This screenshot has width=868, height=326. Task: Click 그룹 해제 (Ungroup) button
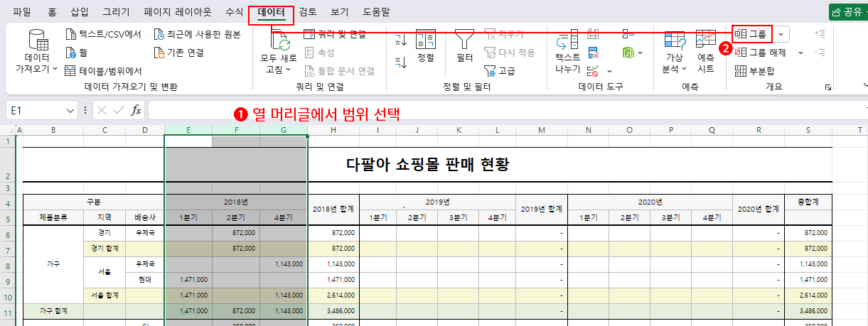[761, 53]
